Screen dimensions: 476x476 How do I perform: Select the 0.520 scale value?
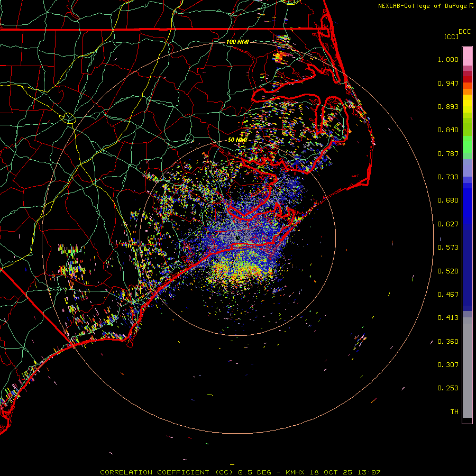click(448, 271)
